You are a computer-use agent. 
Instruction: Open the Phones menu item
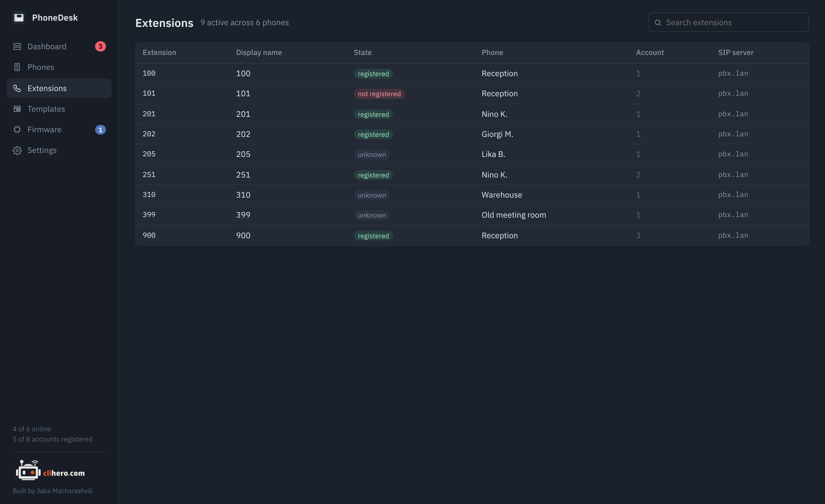tap(59, 67)
